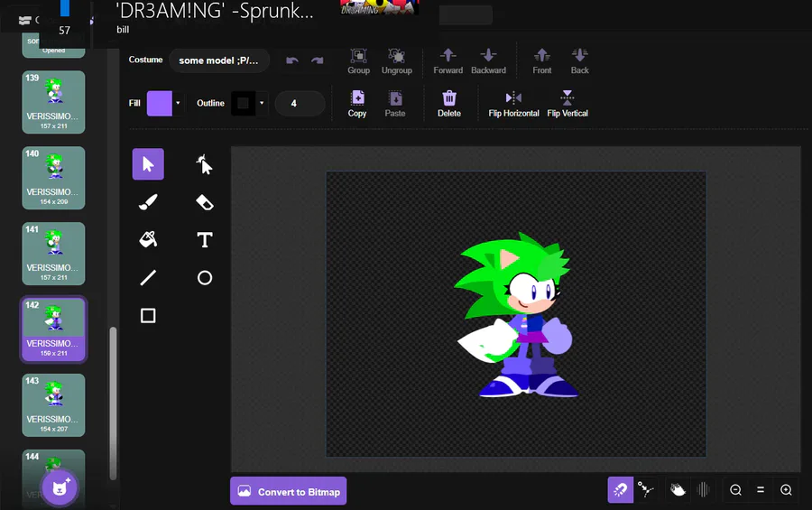
Task: Bring selection to Front
Action: point(541,61)
